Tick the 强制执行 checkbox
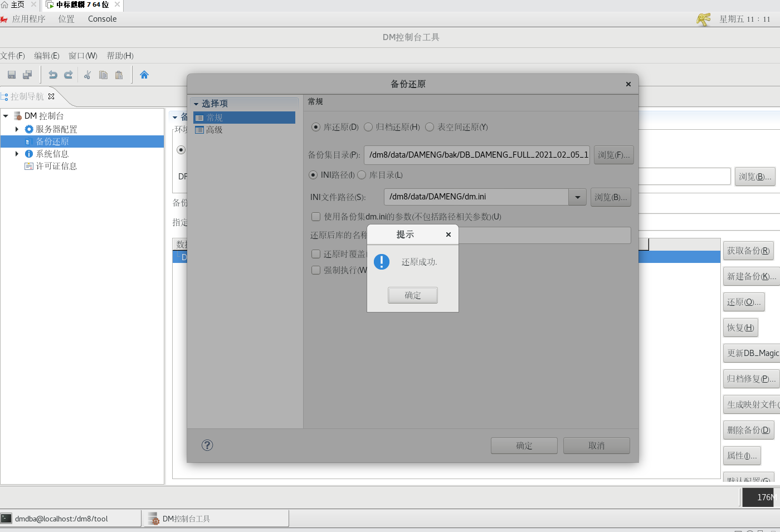780x532 pixels. [x=316, y=270]
